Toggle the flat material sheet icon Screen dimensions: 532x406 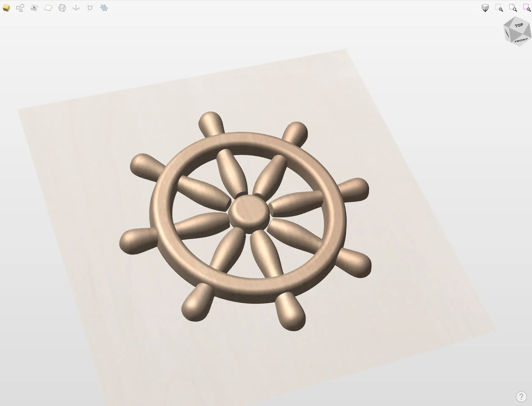click(x=48, y=8)
